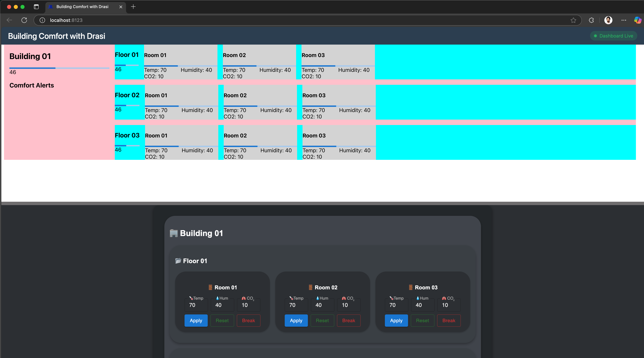Click the browser extensions puzzle icon
The image size is (644, 358).
[591, 20]
